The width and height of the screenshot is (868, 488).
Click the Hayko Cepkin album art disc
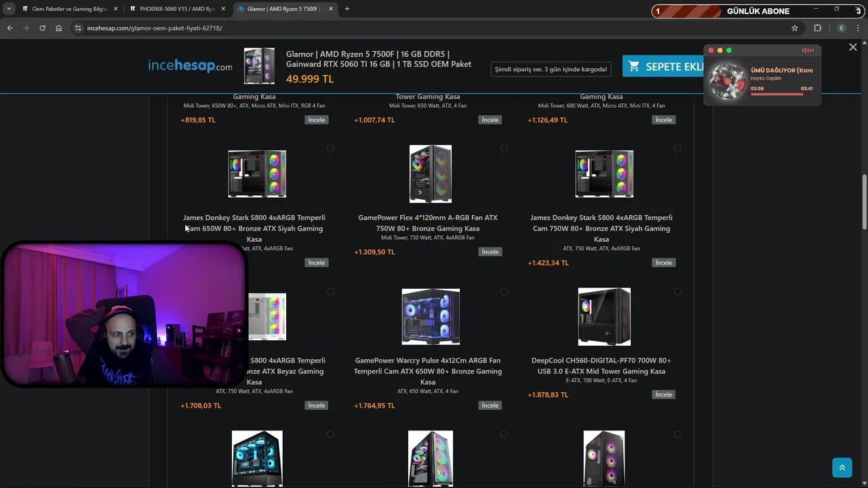tap(728, 81)
